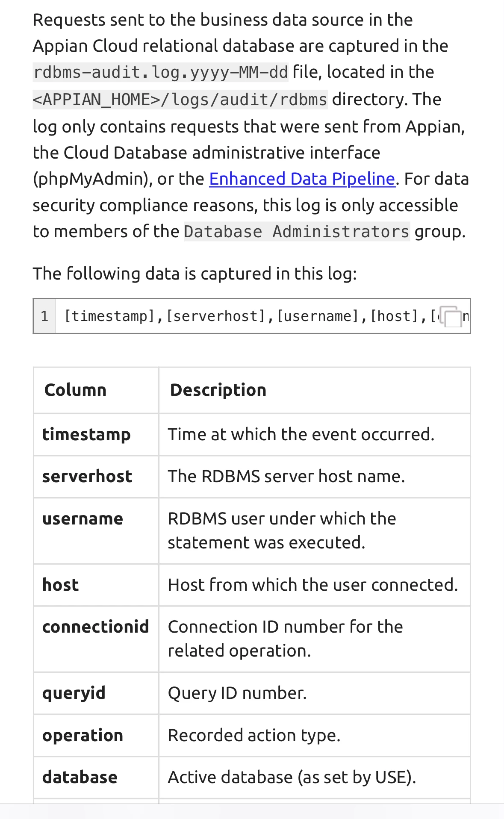Click the APPIAN_HOME logs directory path
This screenshot has width=504, height=819.
pyautogui.click(x=180, y=99)
